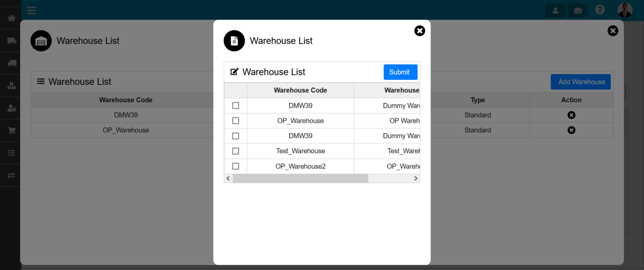Click the help question mark icon
Image resolution: width=644 pixels, height=270 pixels.
pyautogui.click(x=600, y=10)
